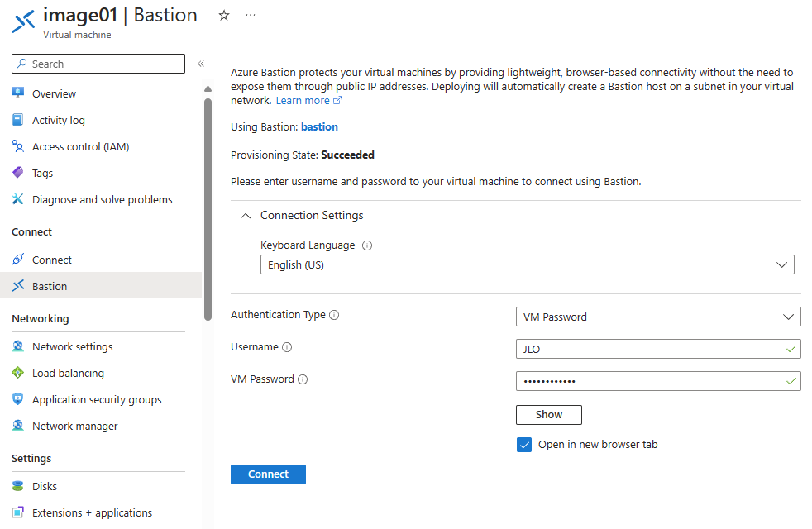This screenshot has width=812, height=529.
Task: Click the Username input field
Action: click(x=658, y=349)
